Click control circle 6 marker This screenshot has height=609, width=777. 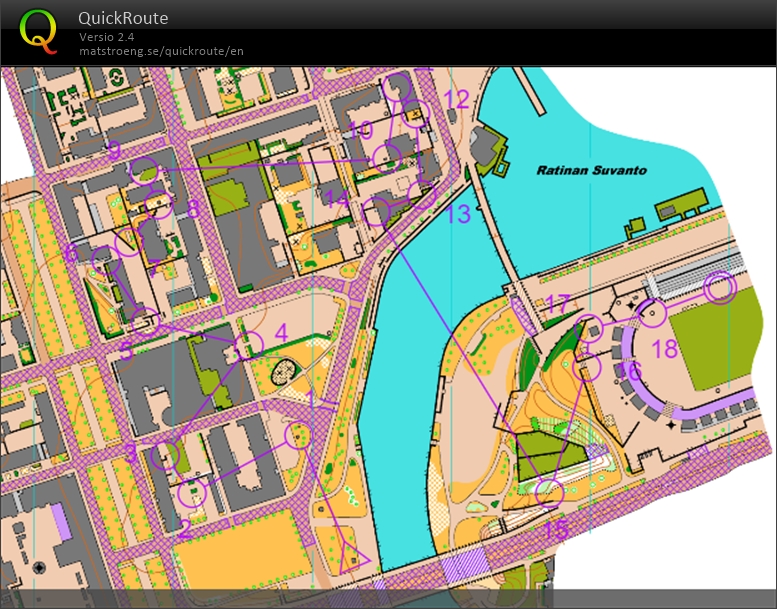click(x=104, y=261)
